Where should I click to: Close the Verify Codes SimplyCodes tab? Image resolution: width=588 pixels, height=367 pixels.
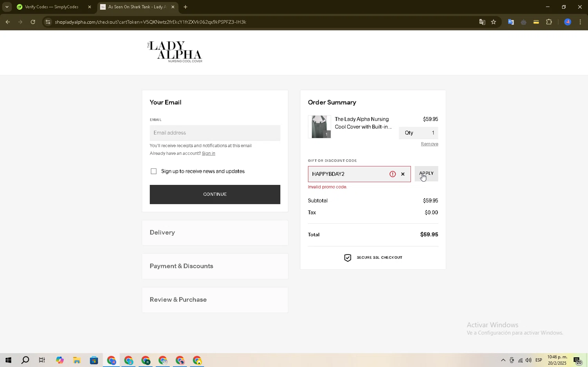89,7
